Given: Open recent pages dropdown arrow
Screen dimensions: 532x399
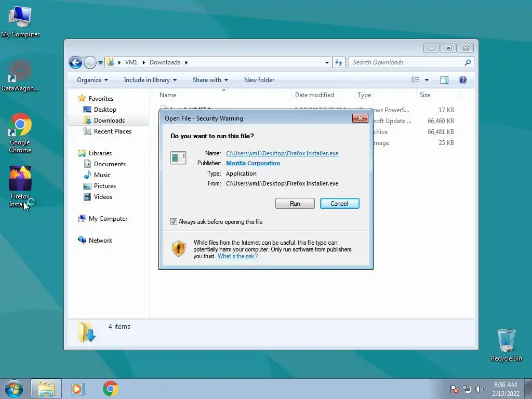Looking at the screenshot, I should [100, 63].
